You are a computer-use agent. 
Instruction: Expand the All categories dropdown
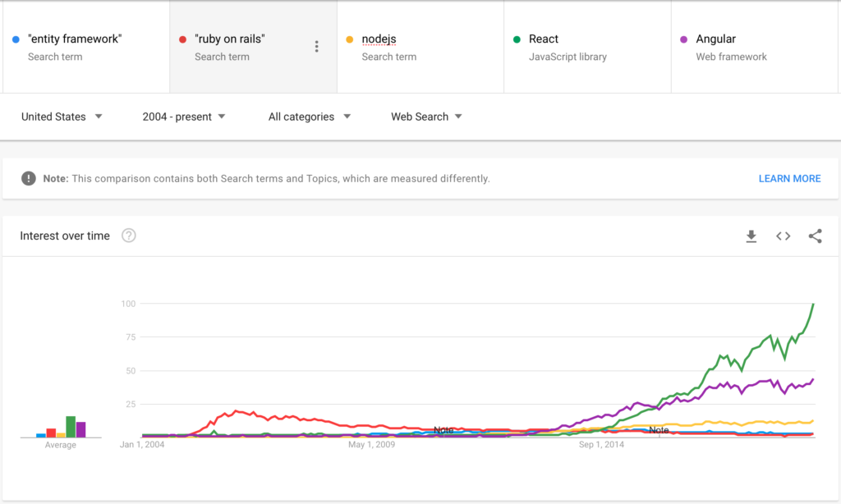(310, 117)
